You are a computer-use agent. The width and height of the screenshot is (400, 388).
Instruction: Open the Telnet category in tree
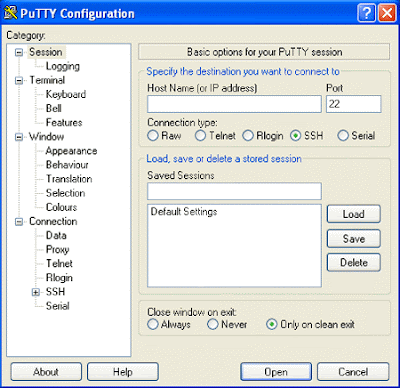tap(59, 263)
